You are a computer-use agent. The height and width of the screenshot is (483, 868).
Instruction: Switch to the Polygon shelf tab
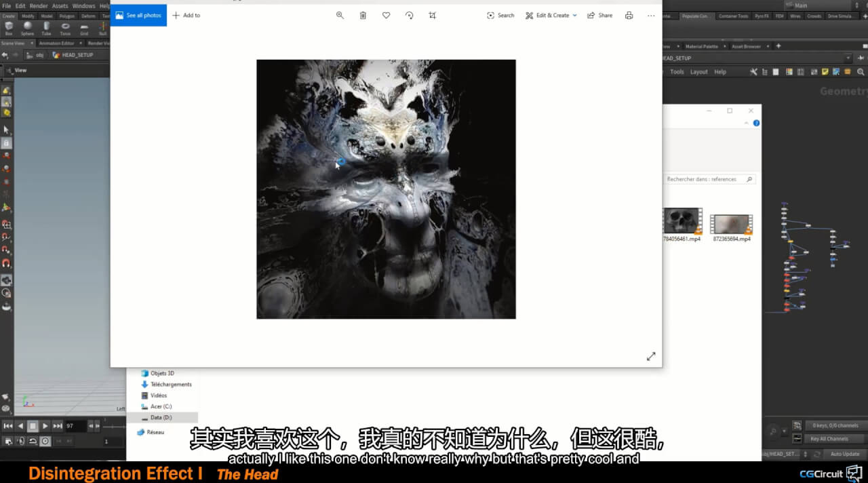pos(67,16)
